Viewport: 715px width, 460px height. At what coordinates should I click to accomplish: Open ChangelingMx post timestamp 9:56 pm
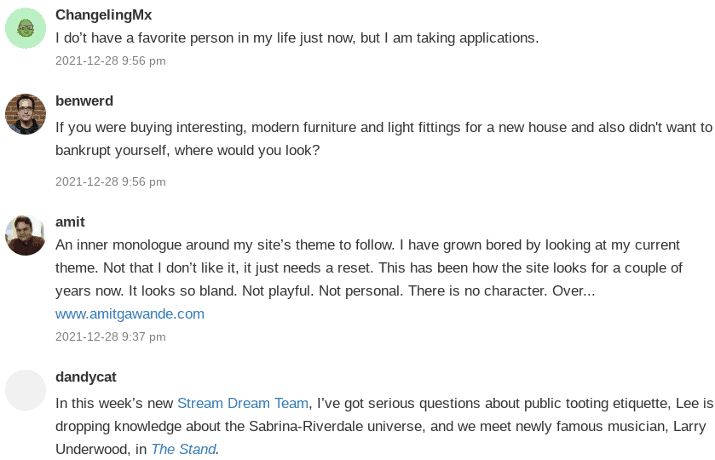click(110, 61)
